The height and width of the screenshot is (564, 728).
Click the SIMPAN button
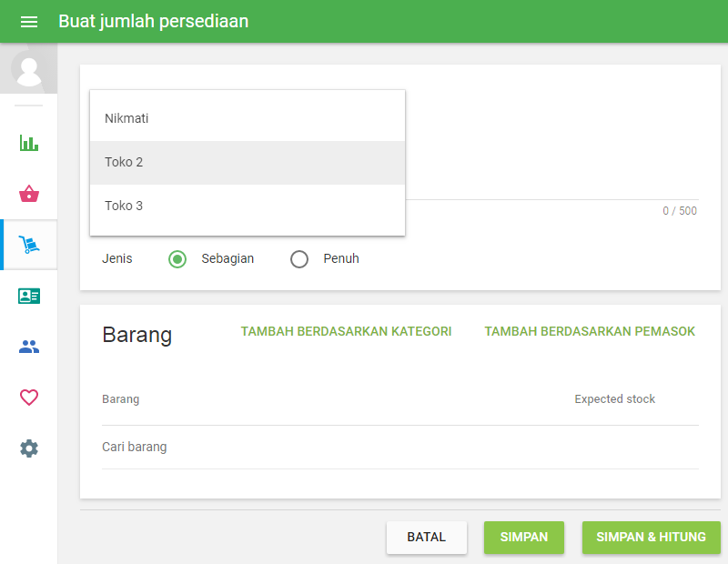524,538
